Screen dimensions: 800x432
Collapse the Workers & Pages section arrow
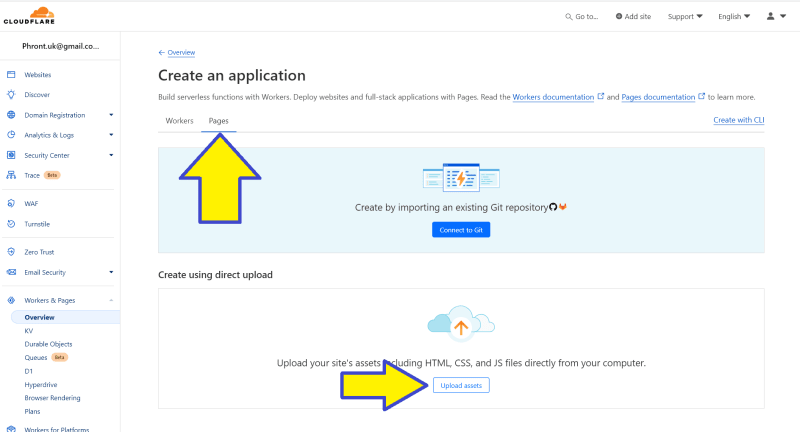[111, 300]
